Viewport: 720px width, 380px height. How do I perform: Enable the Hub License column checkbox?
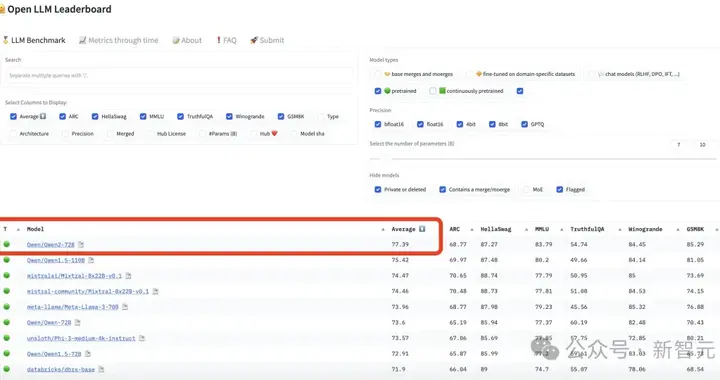click(x=151, y=134)
